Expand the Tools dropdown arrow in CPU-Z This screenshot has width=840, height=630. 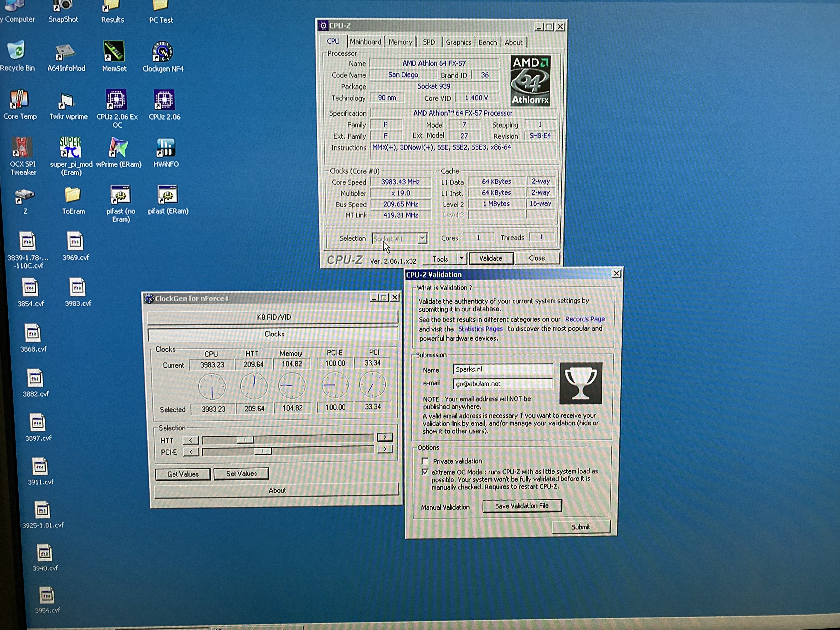(461, 258)
